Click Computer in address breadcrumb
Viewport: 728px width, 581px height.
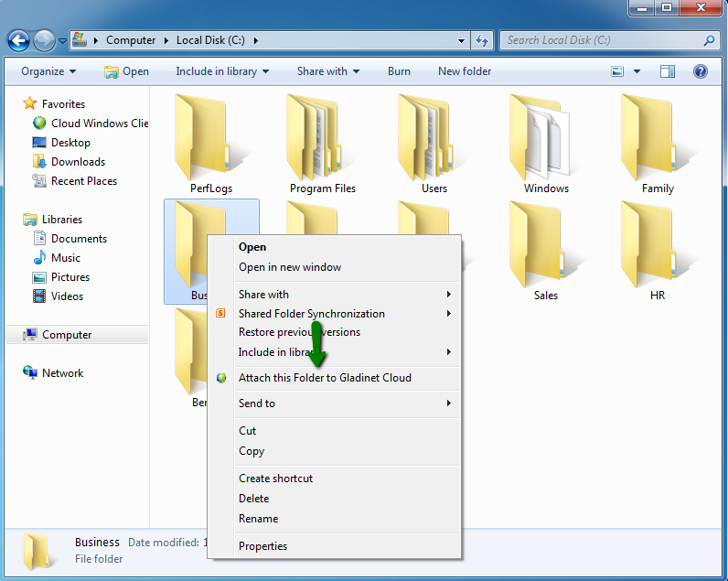click(x=131, y=40)
